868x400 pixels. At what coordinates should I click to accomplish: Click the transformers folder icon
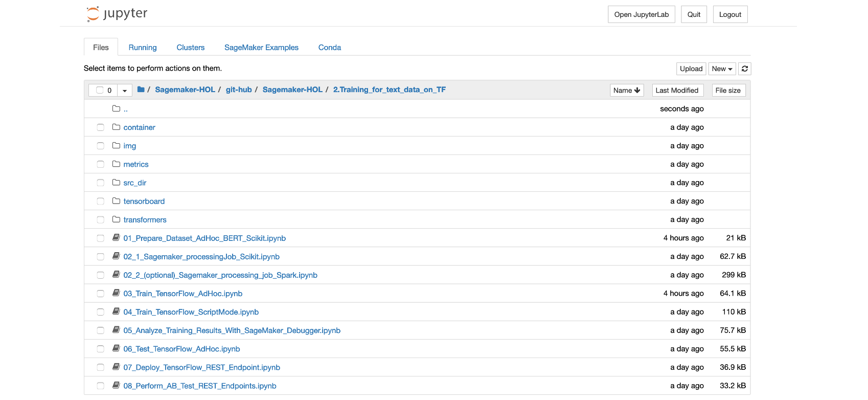116,219
